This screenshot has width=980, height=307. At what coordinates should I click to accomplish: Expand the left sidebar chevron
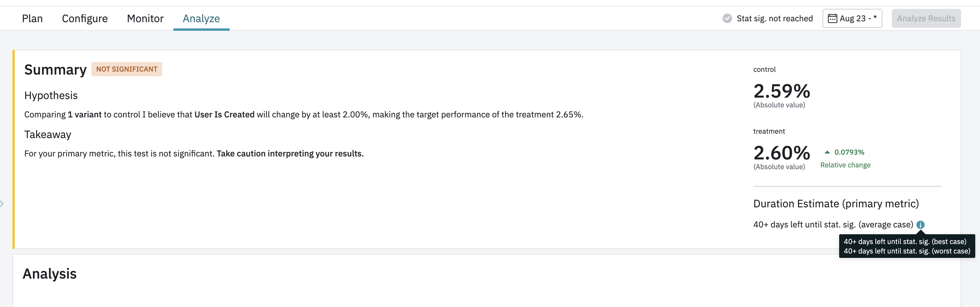pos(2,204)
